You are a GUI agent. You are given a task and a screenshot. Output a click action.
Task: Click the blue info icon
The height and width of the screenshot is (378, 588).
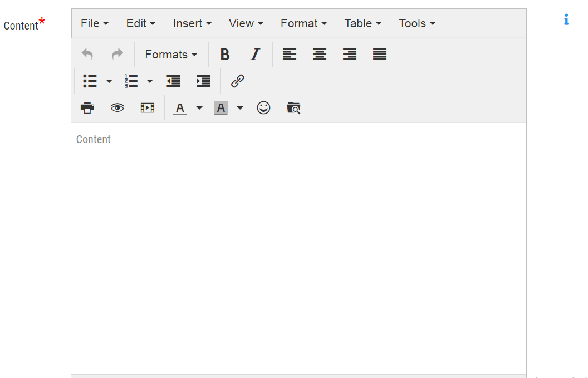(566, 19)
